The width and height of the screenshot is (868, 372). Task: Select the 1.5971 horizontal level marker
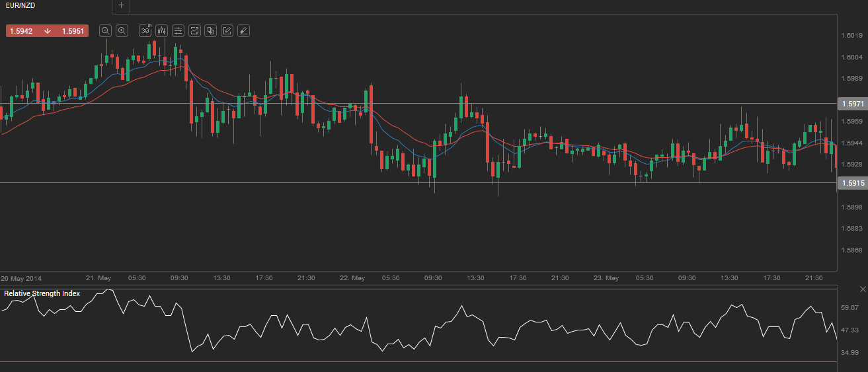pos(851,104)
